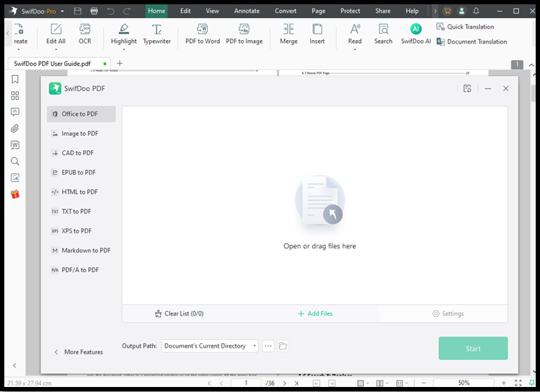This screenshot has height=392, width=540.
Task: Open the Attachments paperclip panel
Action: [15, 128]
